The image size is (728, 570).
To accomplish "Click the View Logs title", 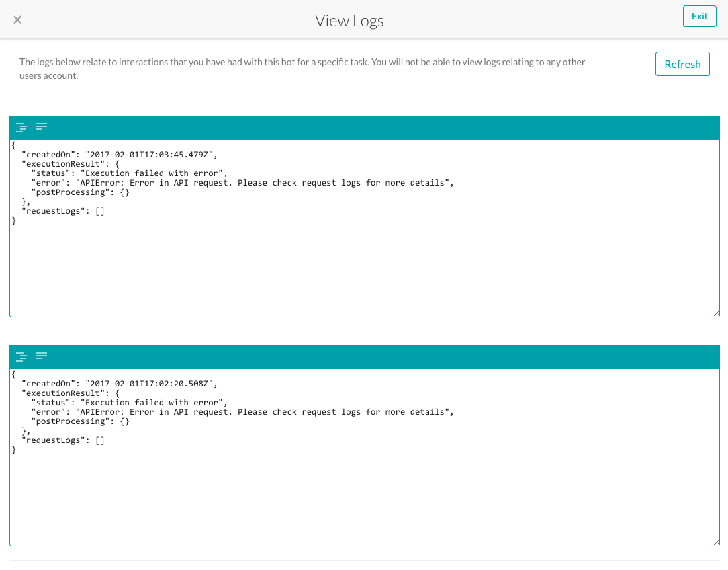I will coord(349,21).
